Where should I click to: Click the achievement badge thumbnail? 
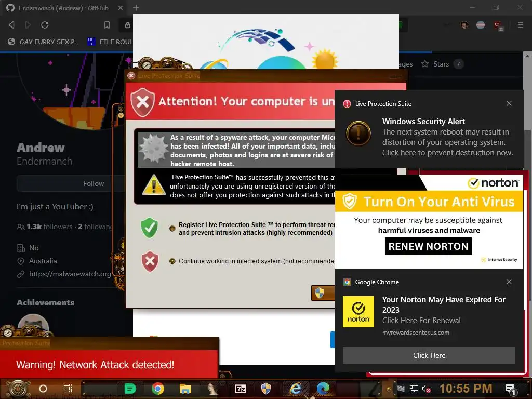tap(33, 325)
